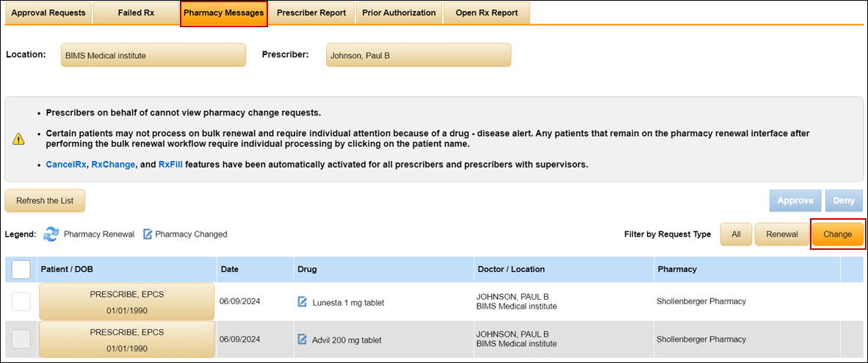Click the Pharmacy Changed icon beside Advil

pos(302,339)
